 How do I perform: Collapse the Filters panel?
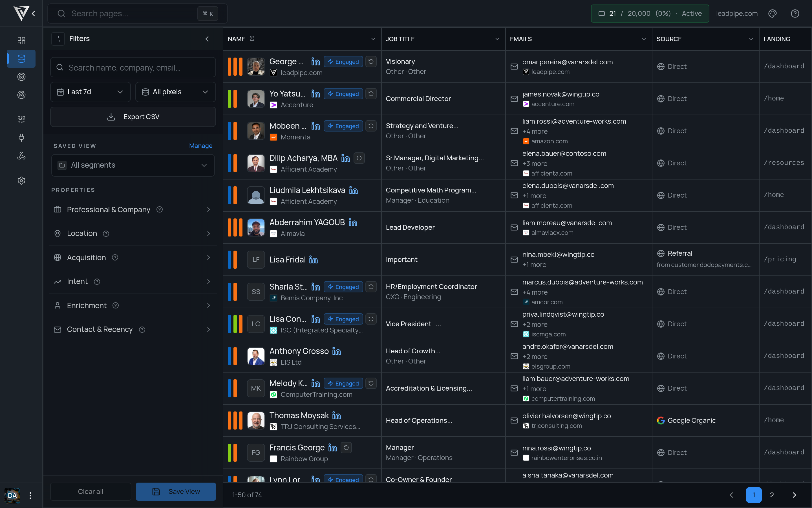(207, 39)
